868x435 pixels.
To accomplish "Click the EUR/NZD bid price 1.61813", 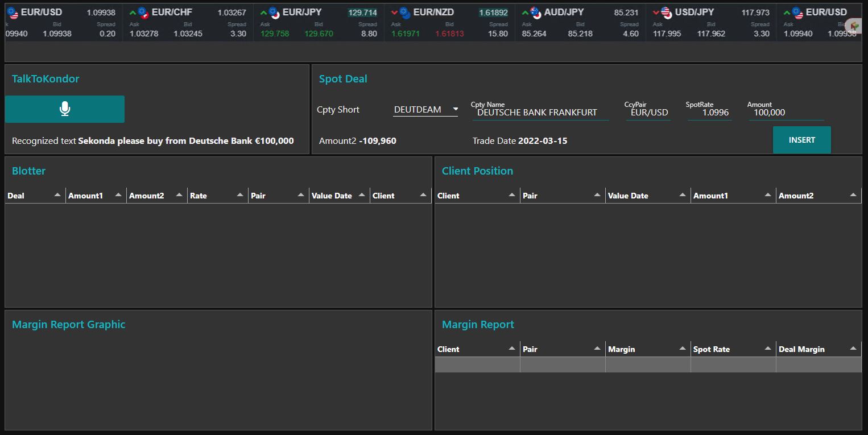I will coord(449,34).
